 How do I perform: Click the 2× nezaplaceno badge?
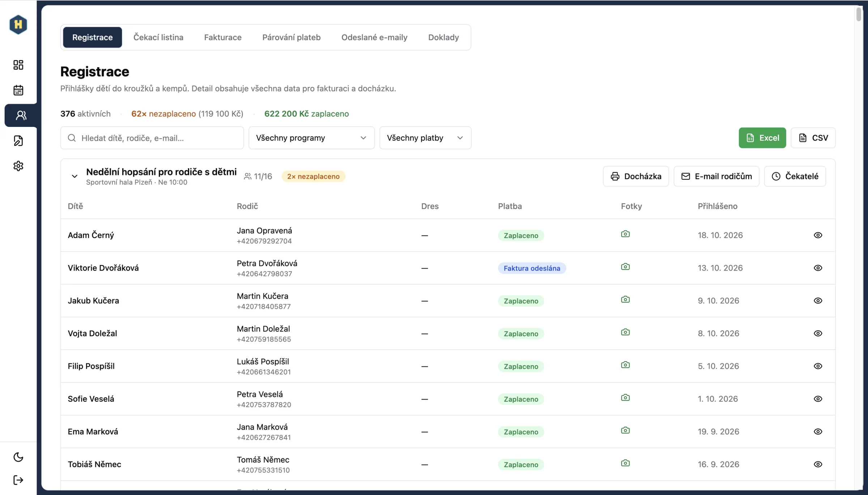(x=313, y=176)
